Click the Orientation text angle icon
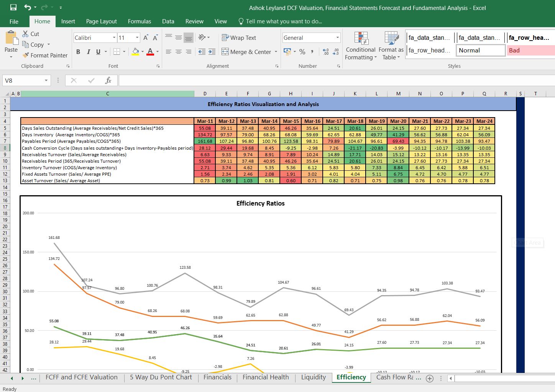This screenshot has width=555, height=392. 202,38
